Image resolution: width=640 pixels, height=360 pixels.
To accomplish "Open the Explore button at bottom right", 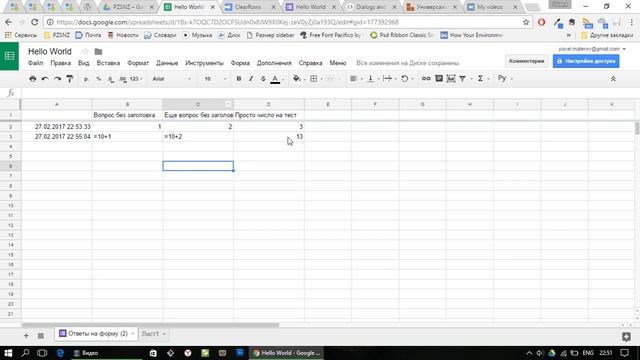I will click(626, 336).
